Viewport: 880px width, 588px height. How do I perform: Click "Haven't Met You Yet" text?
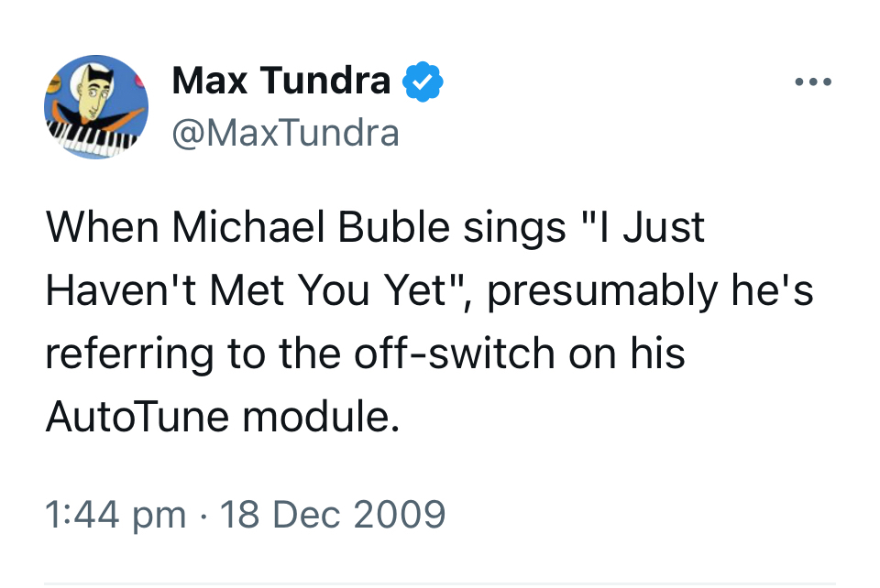249,291
